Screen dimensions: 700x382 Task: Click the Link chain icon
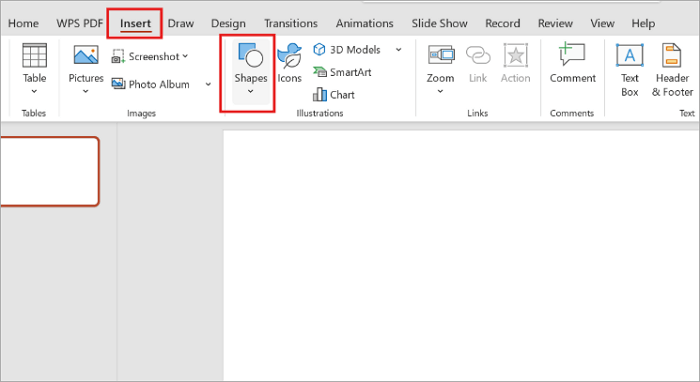point(478,55)
